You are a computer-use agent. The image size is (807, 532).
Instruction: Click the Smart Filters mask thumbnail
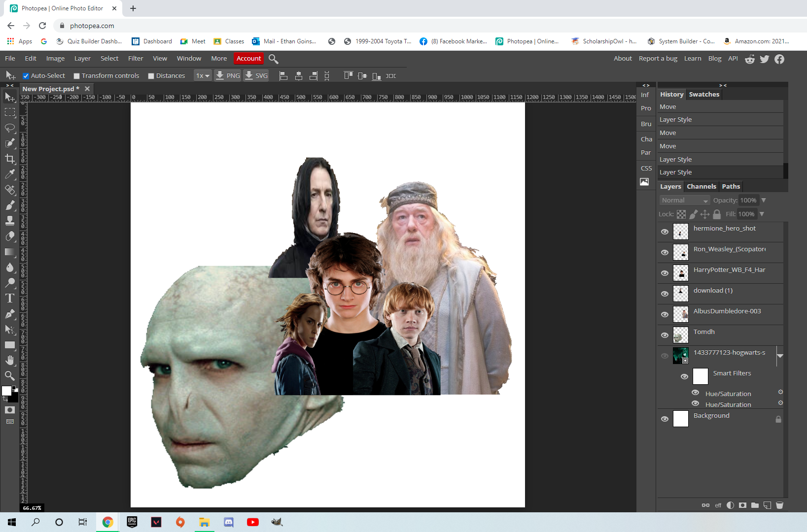pyautogui.click(x=700, y=376)
